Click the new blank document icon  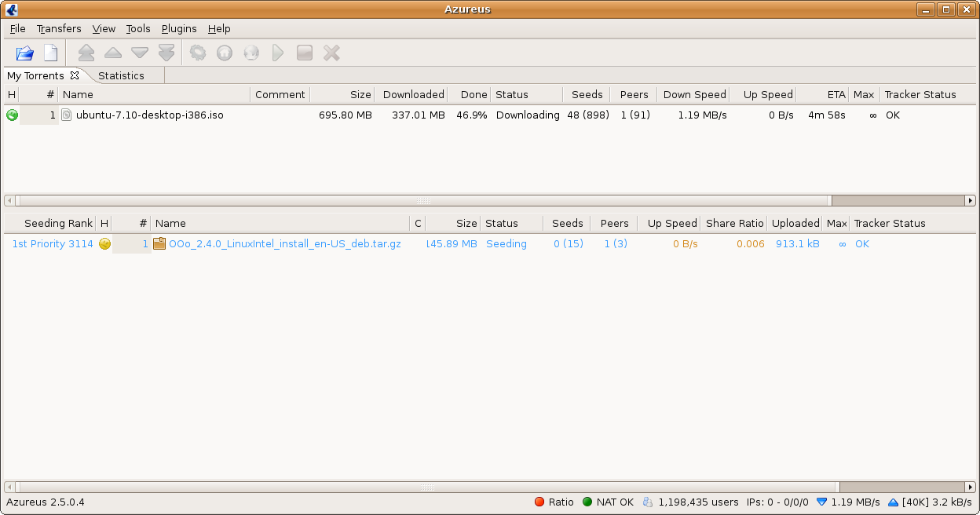(50, 53)
